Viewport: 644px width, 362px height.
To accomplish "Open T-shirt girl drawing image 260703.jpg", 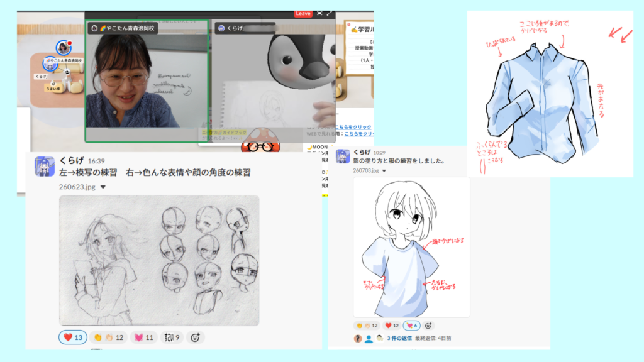I will pos(411,247).
